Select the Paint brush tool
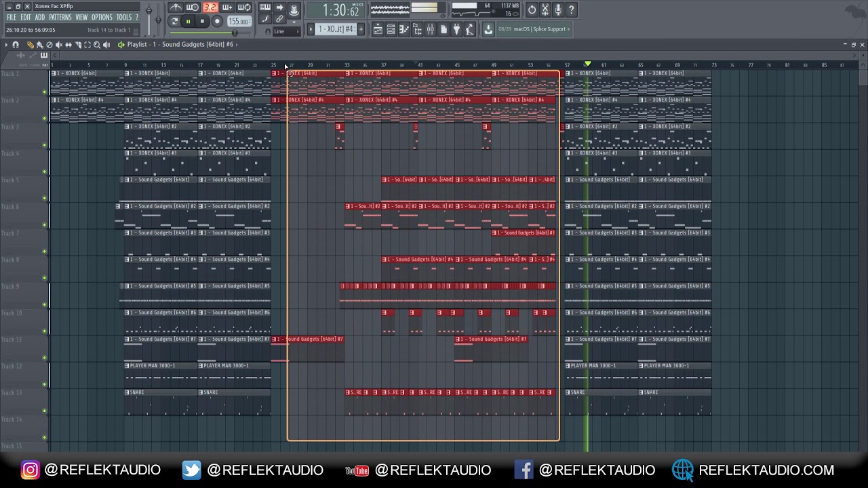This screenshot has height=488, width=868. [x=39, y=45]
